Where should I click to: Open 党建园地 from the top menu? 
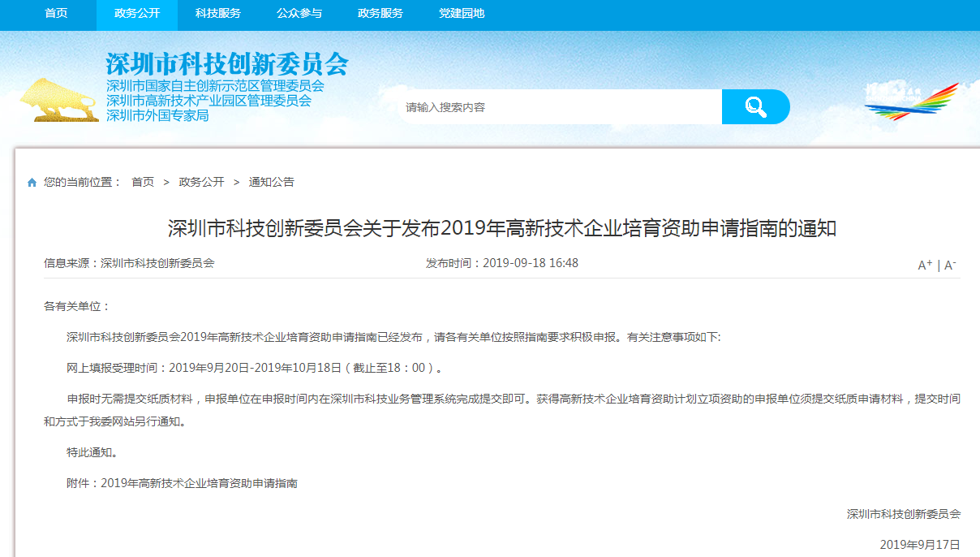(x=462, y=14)
